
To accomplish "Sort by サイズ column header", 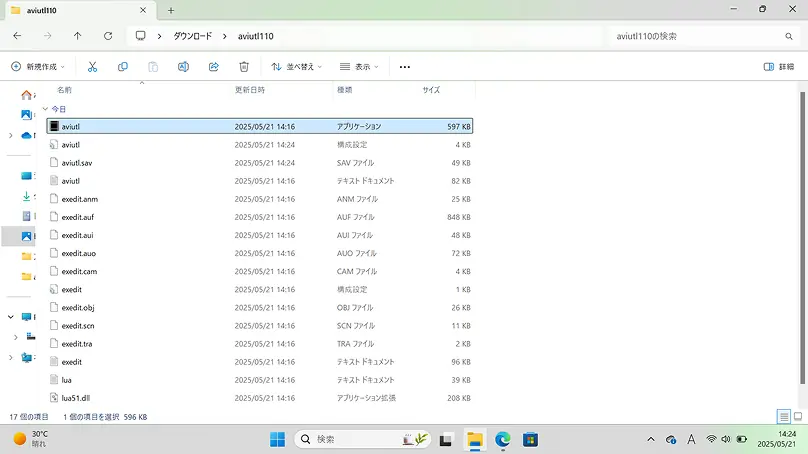I will pyautogui.click(x=431, y=90).
